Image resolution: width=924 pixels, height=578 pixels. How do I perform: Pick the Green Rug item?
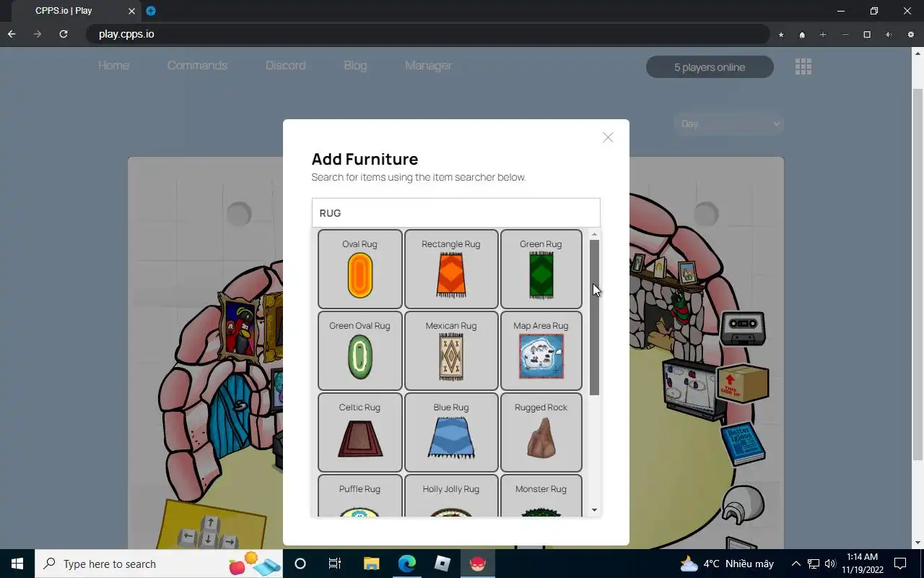[x=541, y=269]
